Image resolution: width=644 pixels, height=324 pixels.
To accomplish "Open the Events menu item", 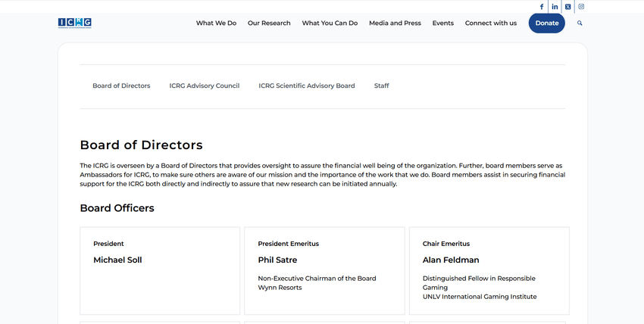I will (x=442, y=23).
